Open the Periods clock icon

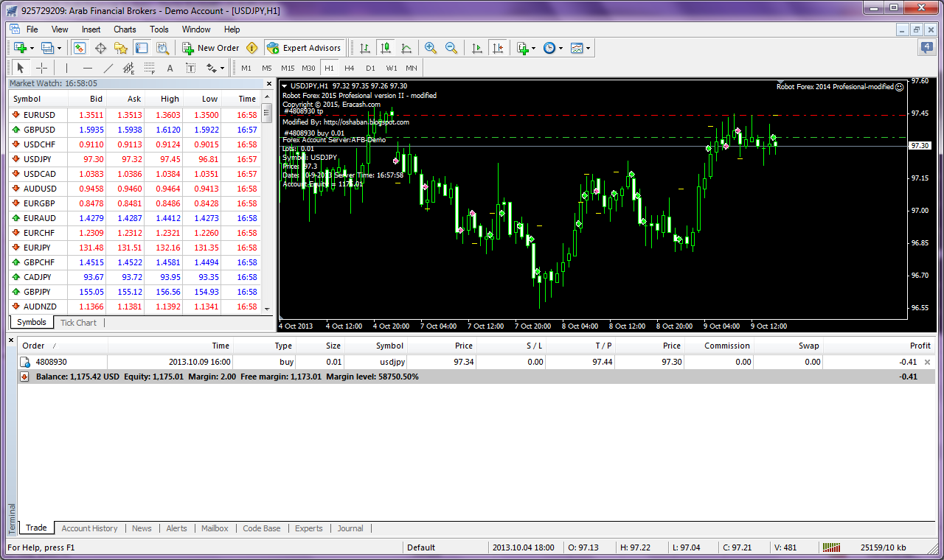549,48
